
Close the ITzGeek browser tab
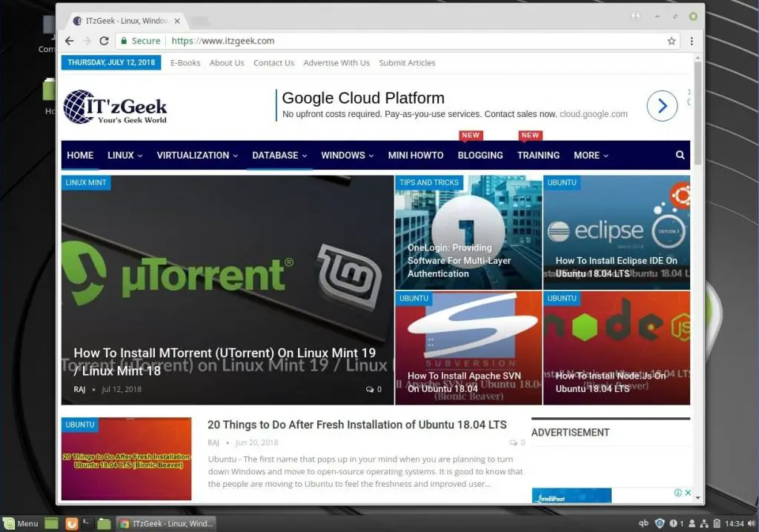coord(177,21)
